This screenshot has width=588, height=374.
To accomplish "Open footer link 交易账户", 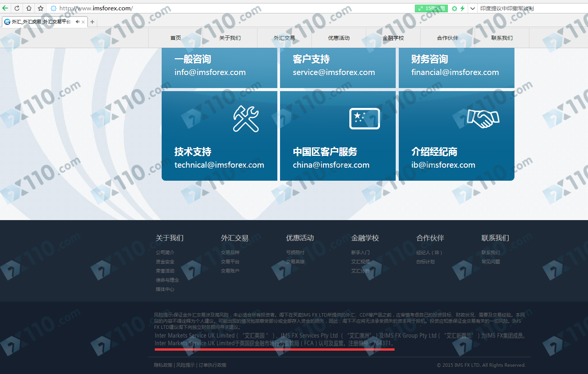I will tap(230, 271).
